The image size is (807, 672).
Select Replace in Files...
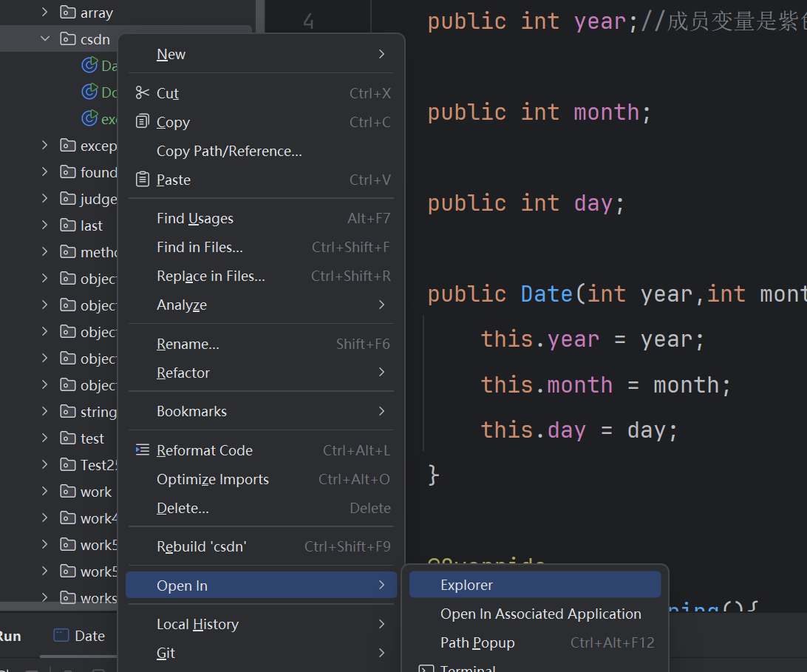[261, 276]
